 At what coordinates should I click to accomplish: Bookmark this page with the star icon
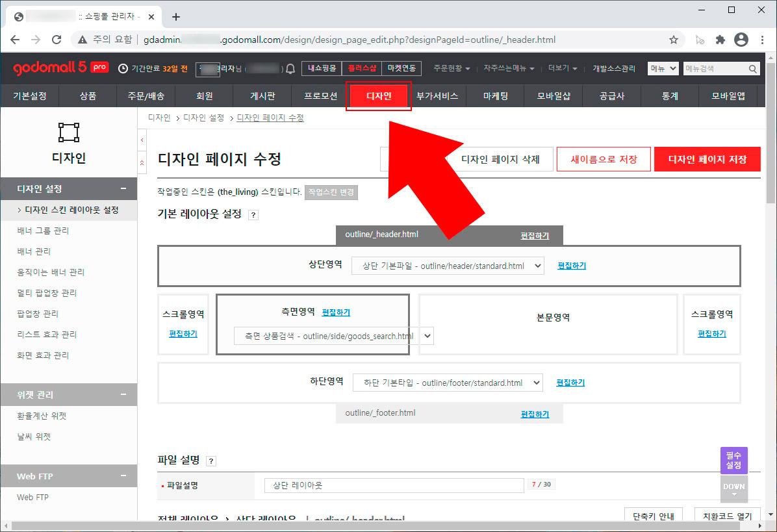(674, 40)
